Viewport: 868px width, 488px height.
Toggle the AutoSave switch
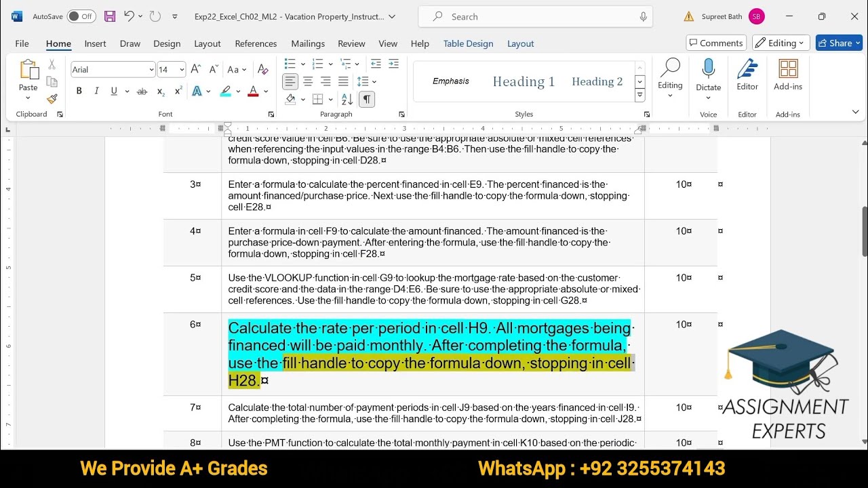tap(81, 16)
